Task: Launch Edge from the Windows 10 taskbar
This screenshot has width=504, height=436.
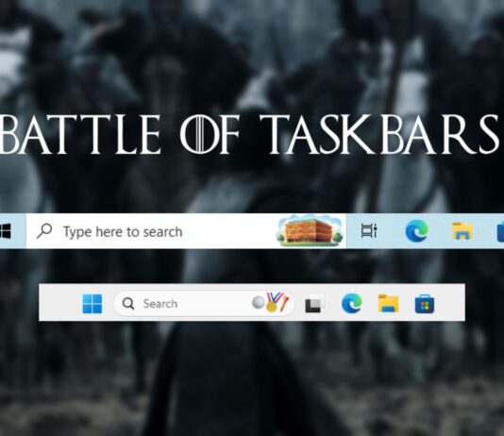Action: pyautogui.click(x=416, y=230)
